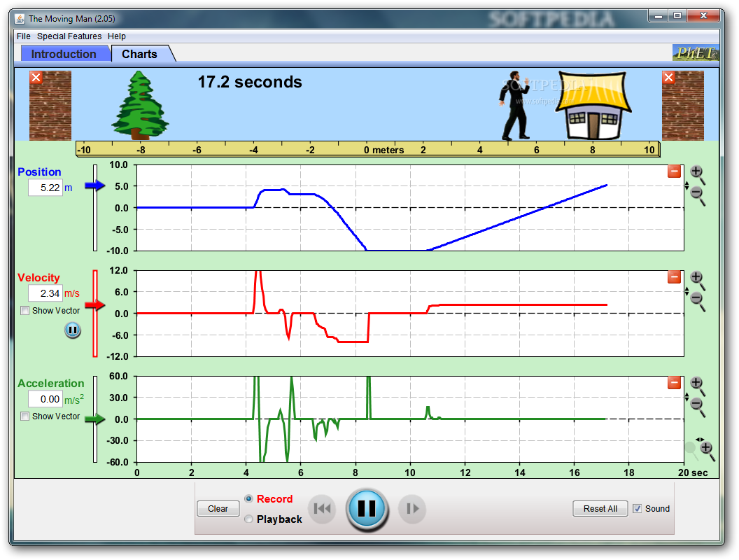Click the '0 meters' ruler label
739x560 pixels.
(x=383, y=150)
